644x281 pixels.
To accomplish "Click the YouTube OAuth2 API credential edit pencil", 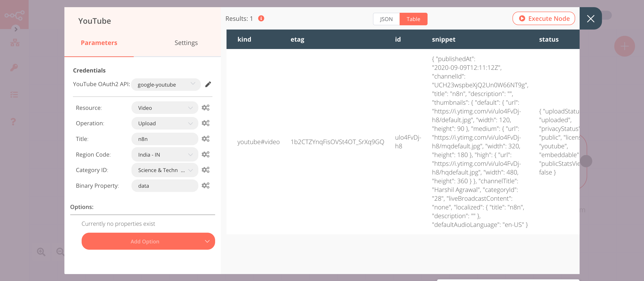I will tap(208, 84).
